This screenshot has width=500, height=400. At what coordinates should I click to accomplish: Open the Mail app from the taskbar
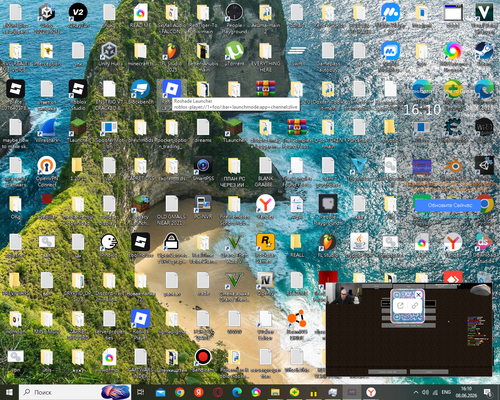click(160, 392)
